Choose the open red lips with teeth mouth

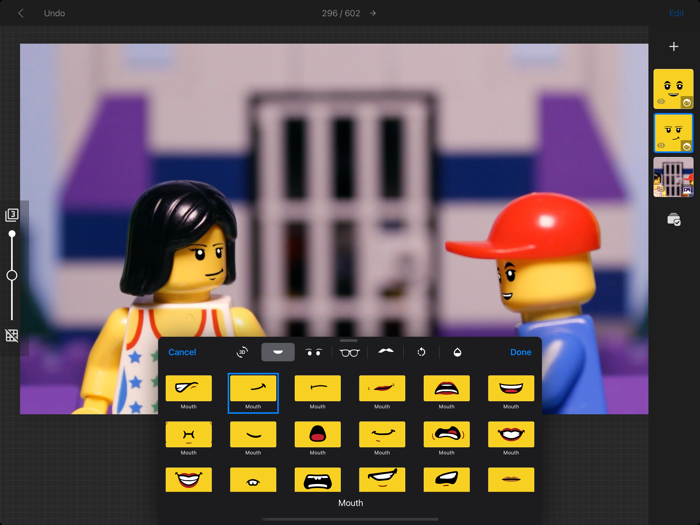(446, 388)
